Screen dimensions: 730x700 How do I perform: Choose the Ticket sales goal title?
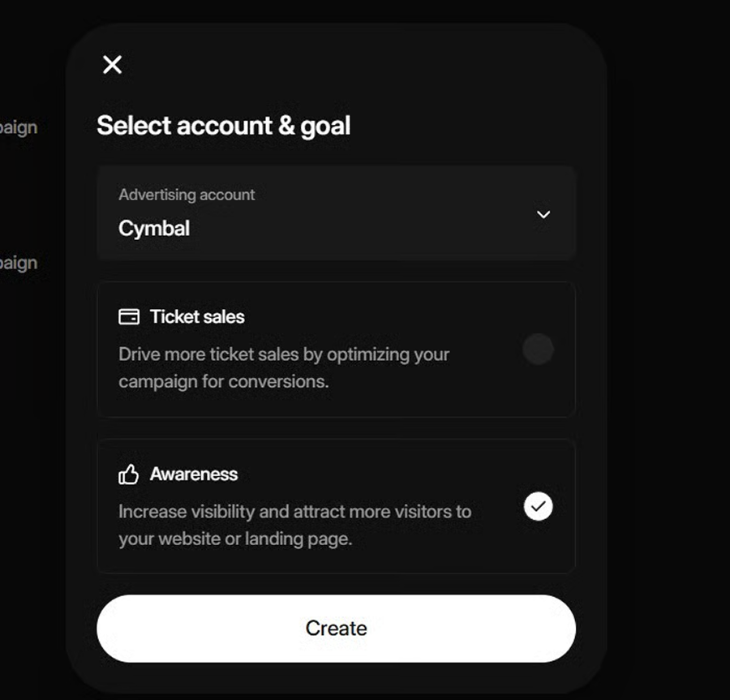point(197,316)
